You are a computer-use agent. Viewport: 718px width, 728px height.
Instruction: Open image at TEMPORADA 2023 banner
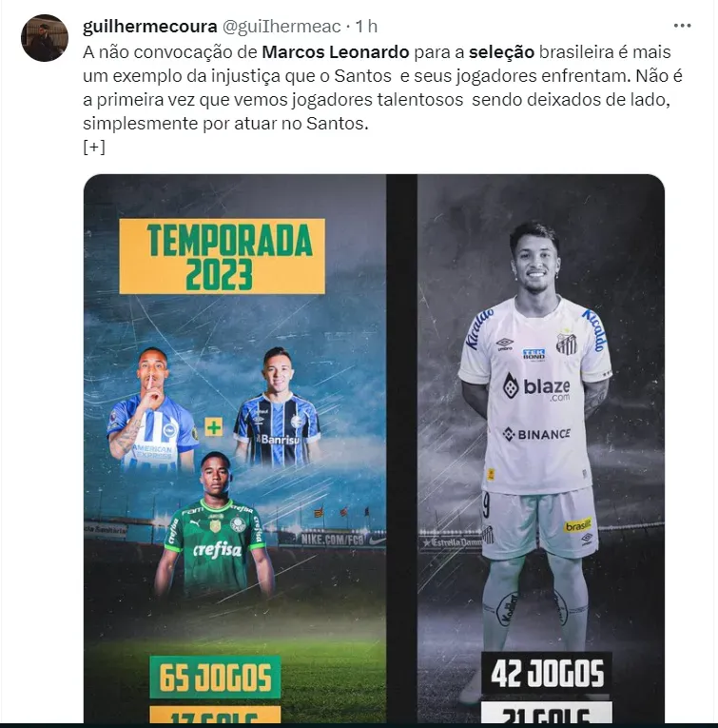coord(222,256)
